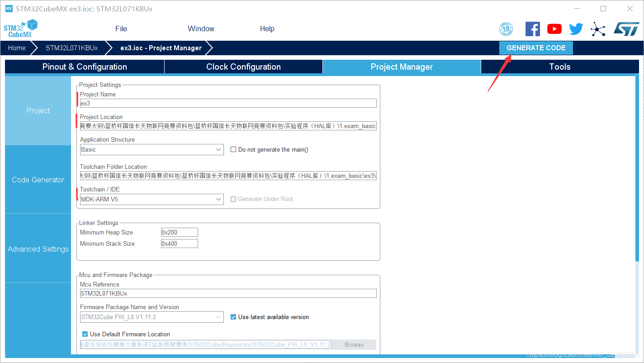
Task: Click the Project Name label
Action: [x=98, y=94]
